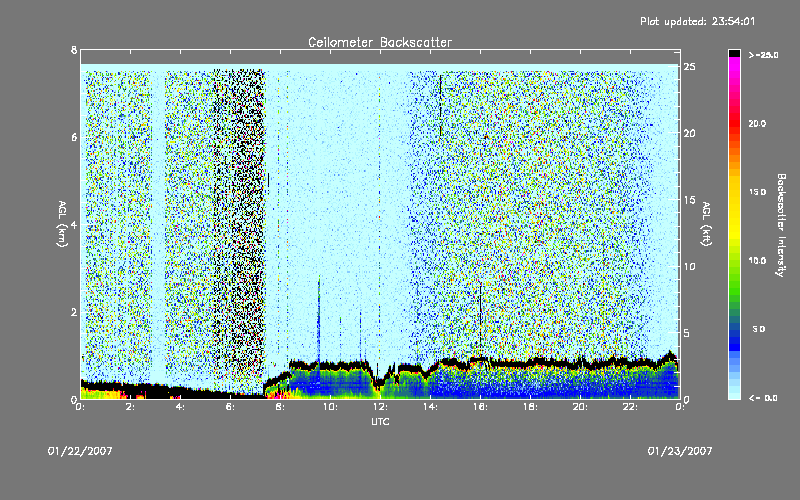Click the 15 kft tick on right axis
This screenshot has height=500, width=800.
(690, 200)
